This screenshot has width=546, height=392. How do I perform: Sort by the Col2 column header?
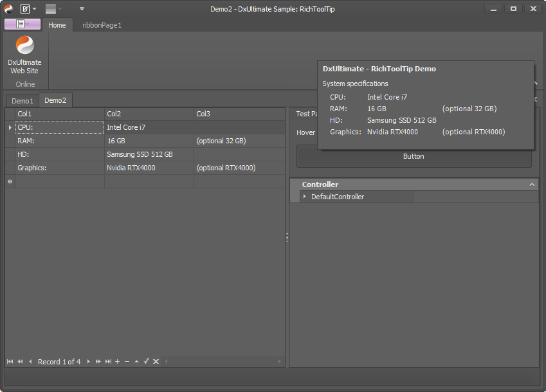(149, 114)
